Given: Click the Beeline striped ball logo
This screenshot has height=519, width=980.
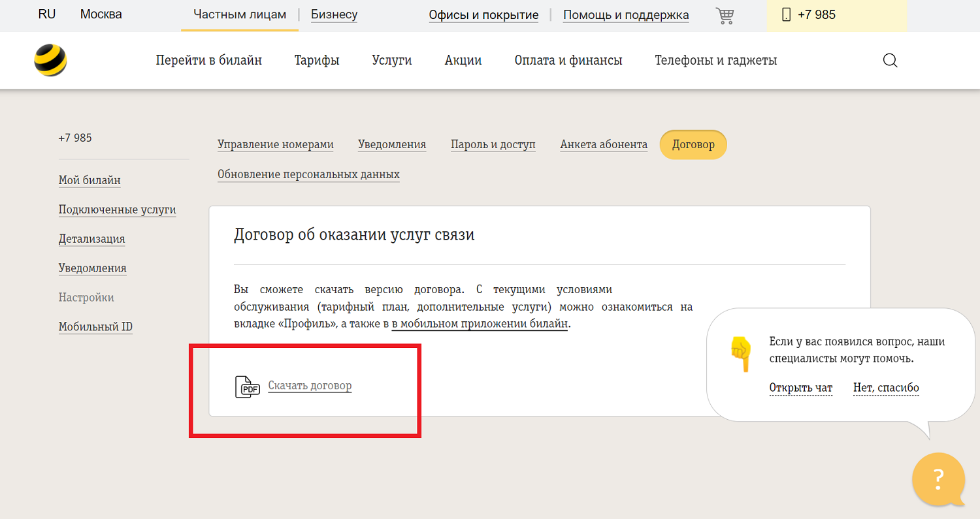Looking at the screenshot, I should (x=50, y=61).
